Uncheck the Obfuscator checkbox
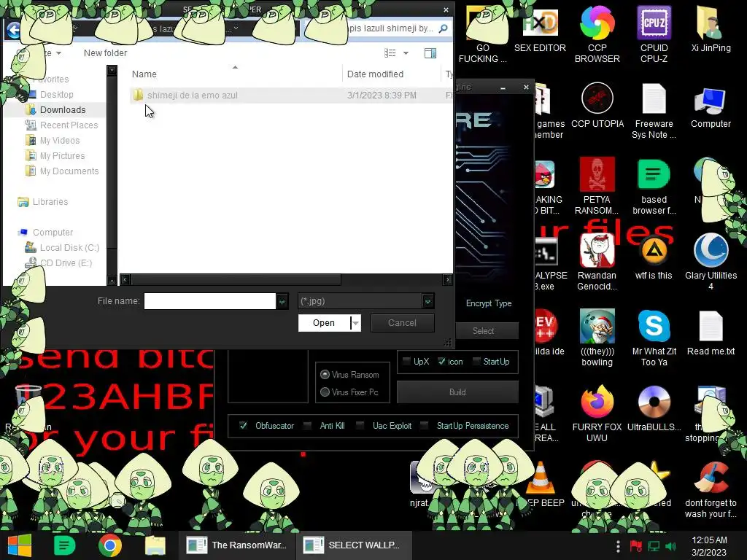 click(x=243, y=426)
